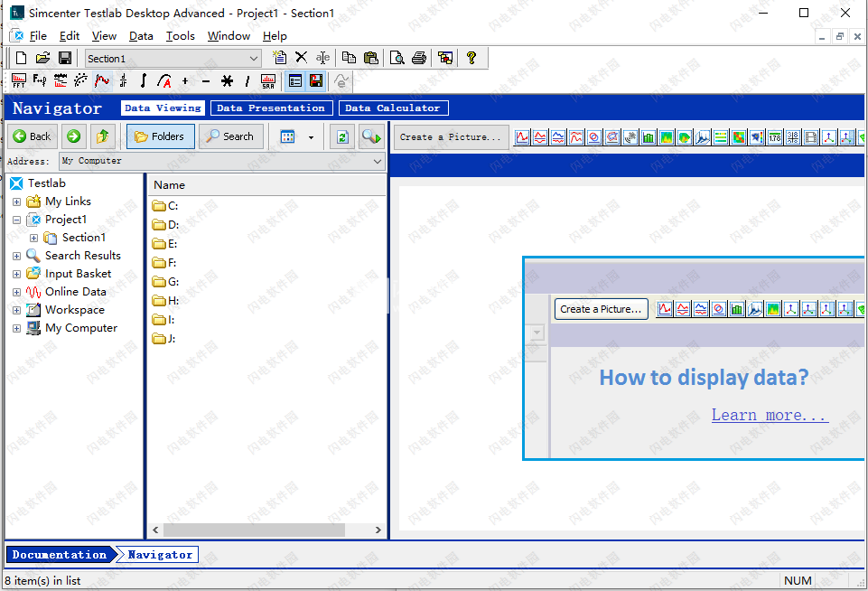868x591 pixels.
Task: Select the plus (add) operation icon
Action: click(x=185, y=81)
